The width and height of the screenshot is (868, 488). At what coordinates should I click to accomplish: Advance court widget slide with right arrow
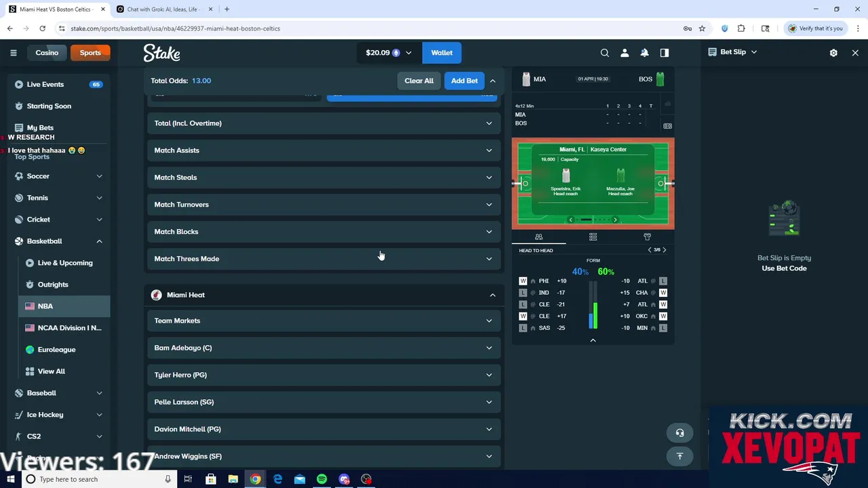pos(615,220)
